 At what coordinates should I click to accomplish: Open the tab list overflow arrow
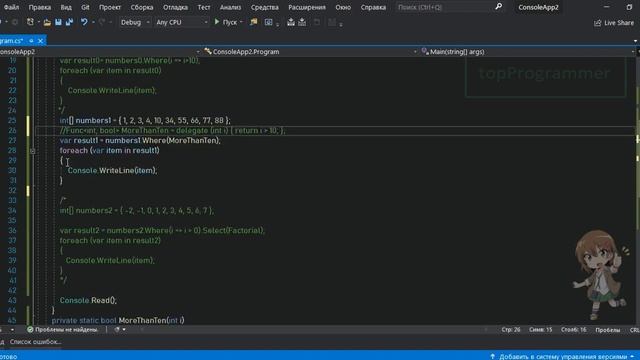(x=635, y=41)
